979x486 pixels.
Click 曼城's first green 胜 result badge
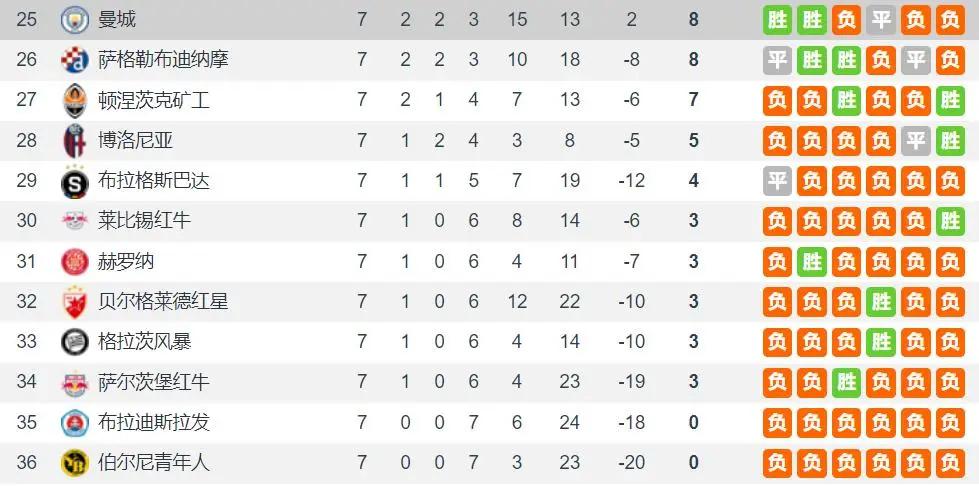tap(777, 19)
